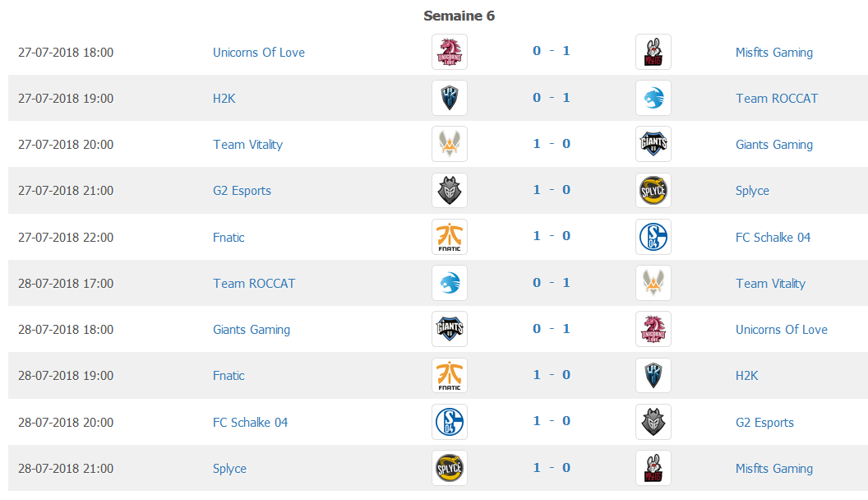Click Misfits Gaming logo on 27-07 18:00 row
The image size is (868, 500).
pyautogui.click(x=653, y=52)
